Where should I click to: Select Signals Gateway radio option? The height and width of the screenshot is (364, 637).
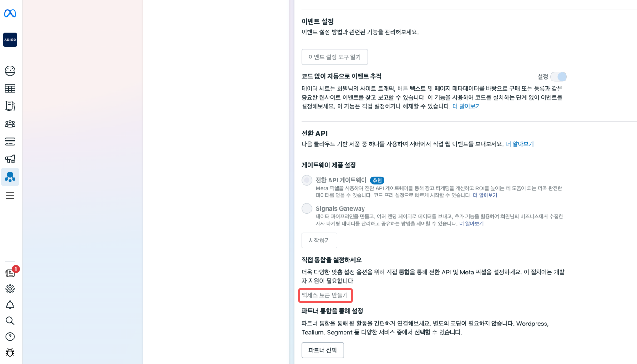pyautogui.click(x=307, y=208)
